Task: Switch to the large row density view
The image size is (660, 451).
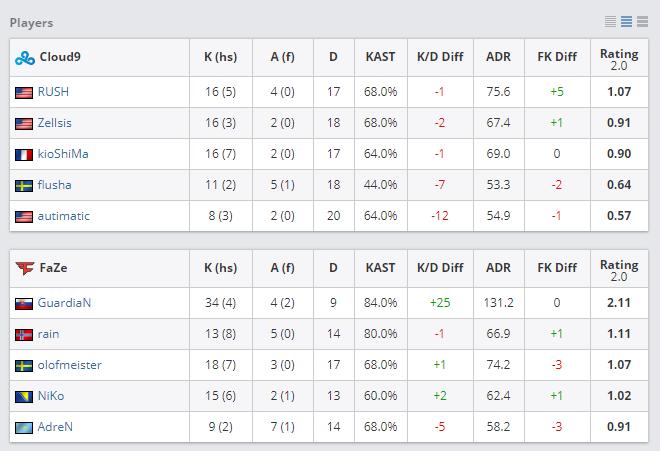Action: tap(641, 22)
